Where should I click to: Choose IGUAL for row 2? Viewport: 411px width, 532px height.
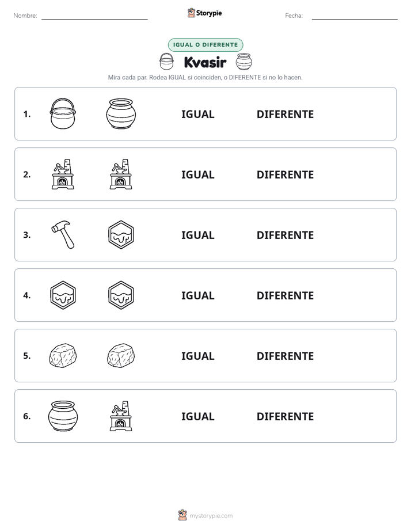coord(197,174)
